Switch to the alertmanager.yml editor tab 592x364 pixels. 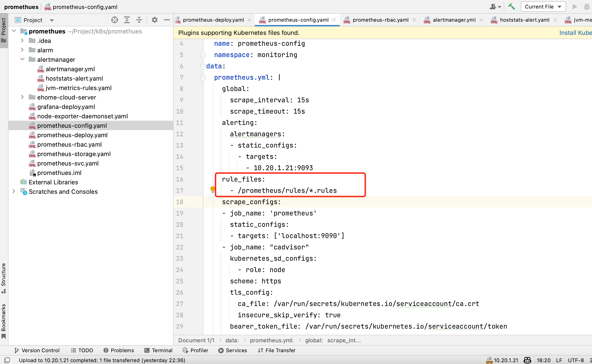point(454,20)
